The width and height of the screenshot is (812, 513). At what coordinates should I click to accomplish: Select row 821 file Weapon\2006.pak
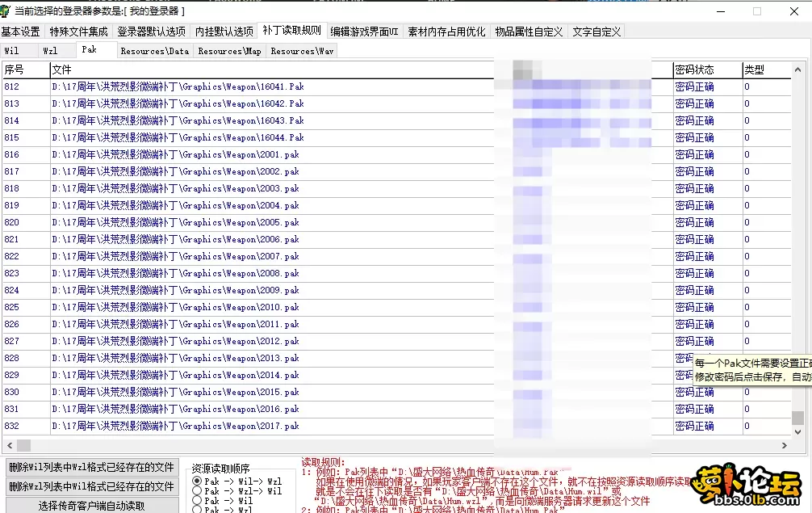click(x=175, y=239)
